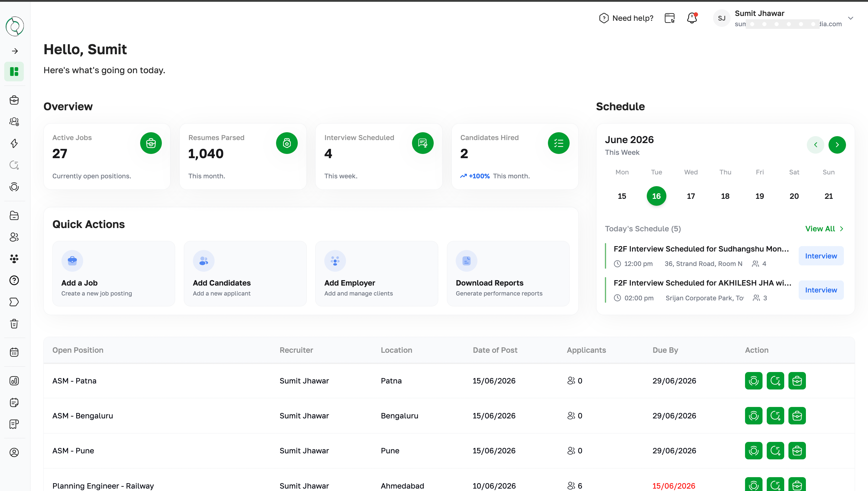Click the Applicants column header
Screen dimensions: 868x491
click(586, 350)
